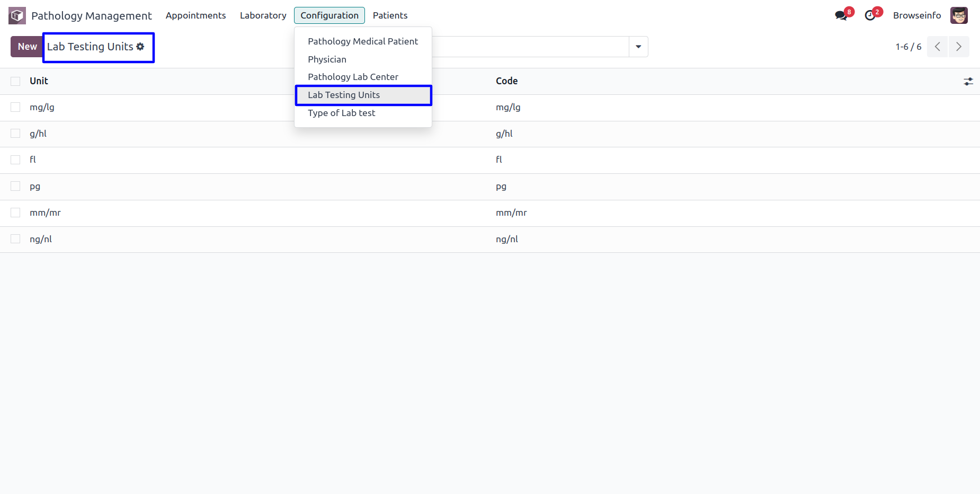The width and height of the screenshot is (980, 494).
Task: Open the ng/nl unit record
Action: (x=41, y=239)
